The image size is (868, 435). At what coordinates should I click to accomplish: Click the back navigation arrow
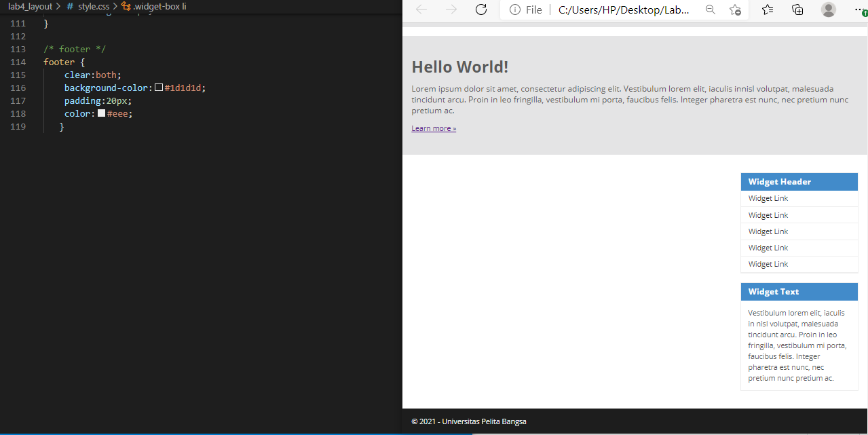point(421,10)
